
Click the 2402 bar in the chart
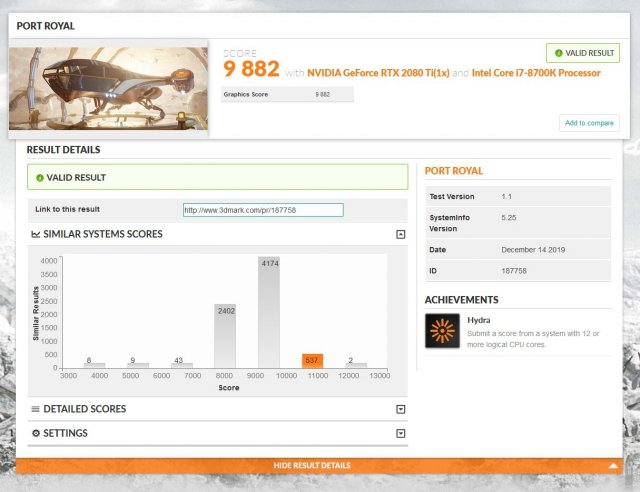coord(225,336)
